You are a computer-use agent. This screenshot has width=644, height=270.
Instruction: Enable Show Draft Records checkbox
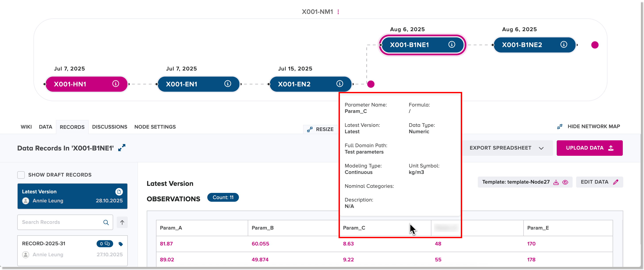click(21, 175)
